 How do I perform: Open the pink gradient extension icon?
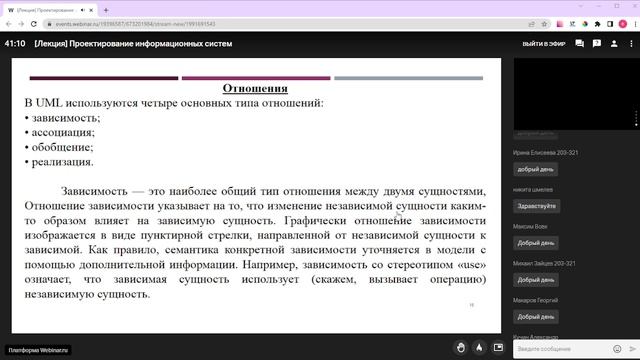(x=560, y=24)
